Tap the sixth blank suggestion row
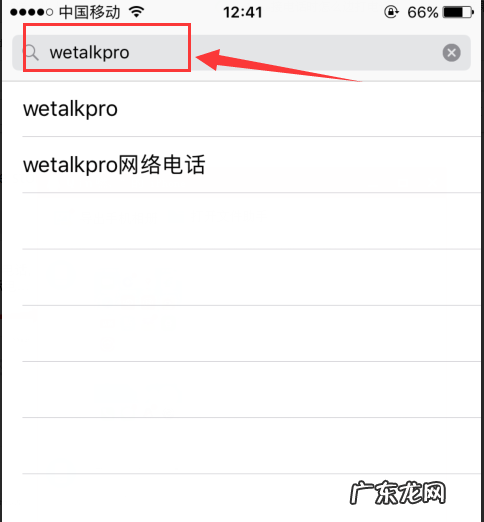The image size is (484, 522). [x=252, y=389]
